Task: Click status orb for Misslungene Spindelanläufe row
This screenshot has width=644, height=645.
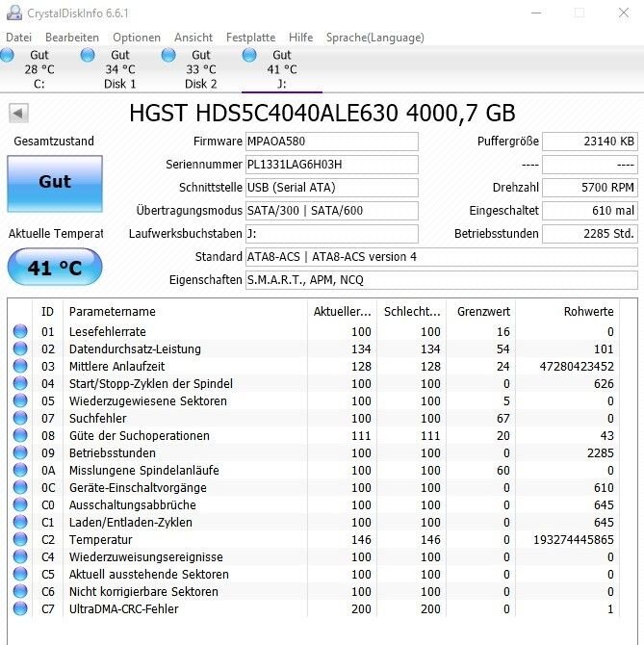Action: coord(20,470)
